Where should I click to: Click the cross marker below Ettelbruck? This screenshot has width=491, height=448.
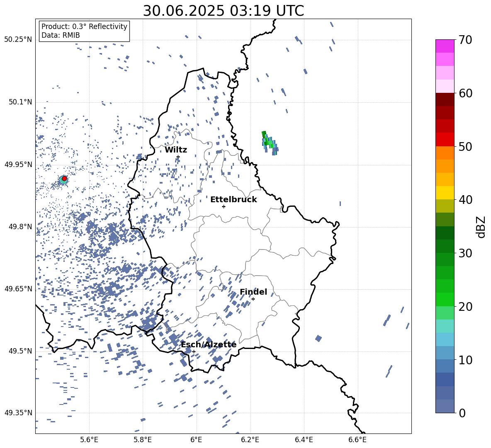tap(224, 206)
